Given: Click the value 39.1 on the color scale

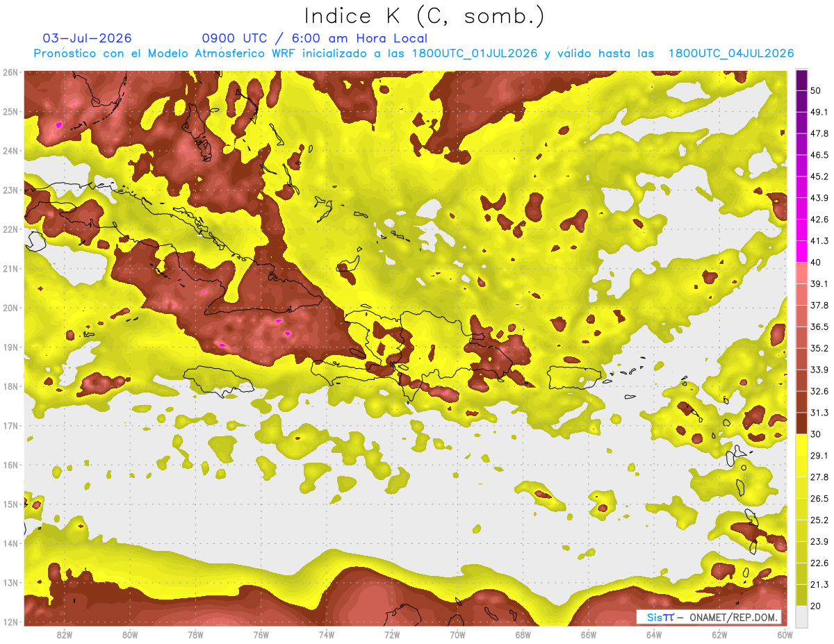Looking at the screenshot, I should point(819,284).
